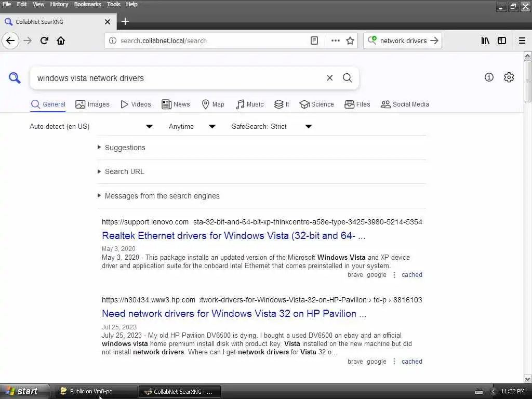Screen dimensions: 532x399
Task: Open the Tools menu
Action: [x=113, y=4]
